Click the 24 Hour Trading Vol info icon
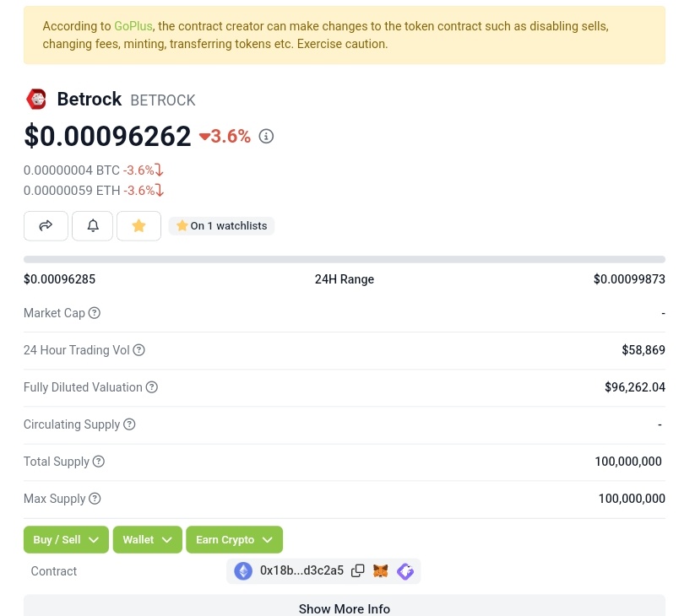The height and width of the screenshot is (616, 695). click(138, 350)
